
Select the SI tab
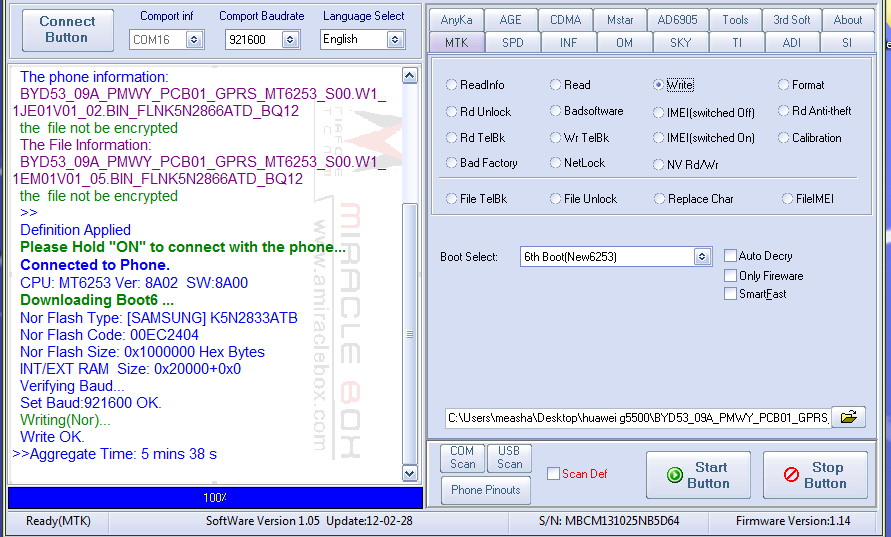click(x=847, y=43)
